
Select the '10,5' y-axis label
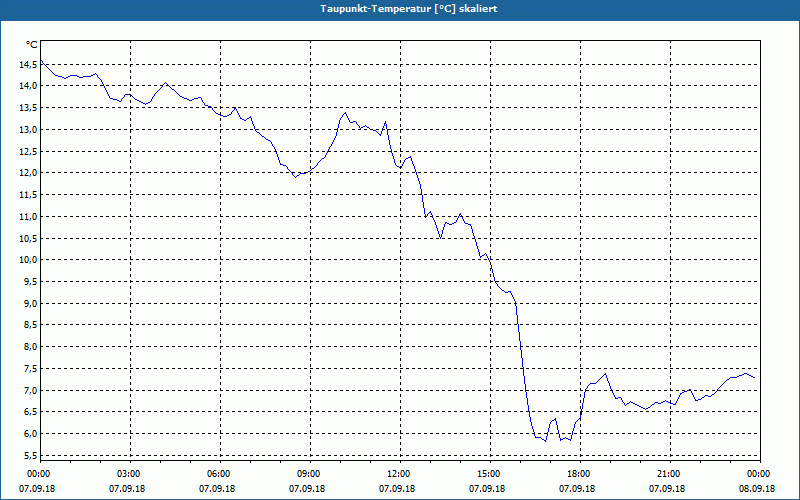click(x=29, y=238)
